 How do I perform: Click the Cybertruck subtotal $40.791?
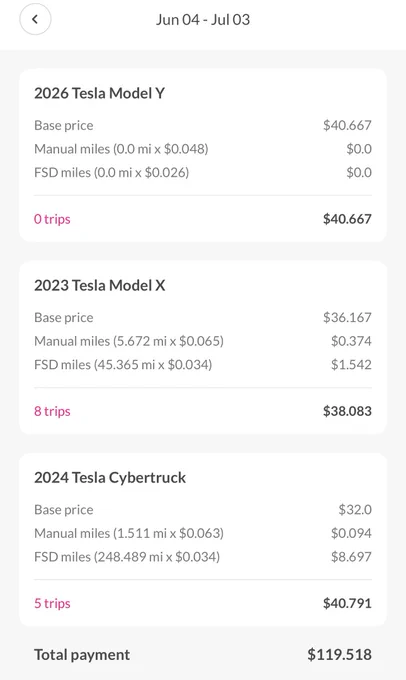[x=347, y=603]
